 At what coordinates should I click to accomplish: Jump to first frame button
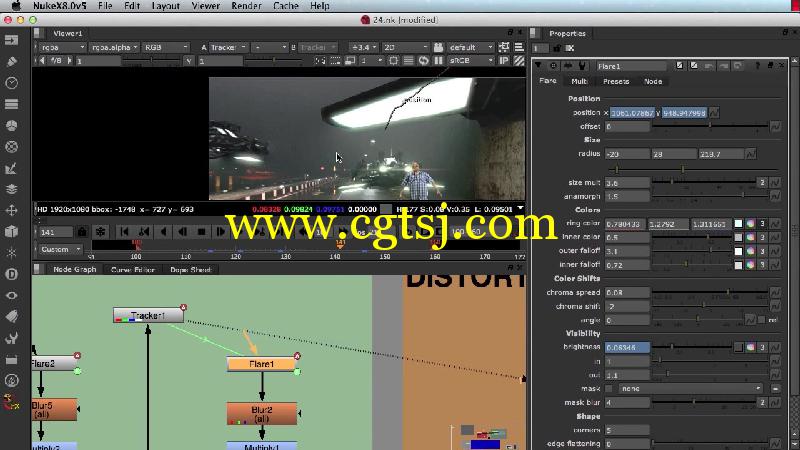pyautogui.click(x=124, y=232)
